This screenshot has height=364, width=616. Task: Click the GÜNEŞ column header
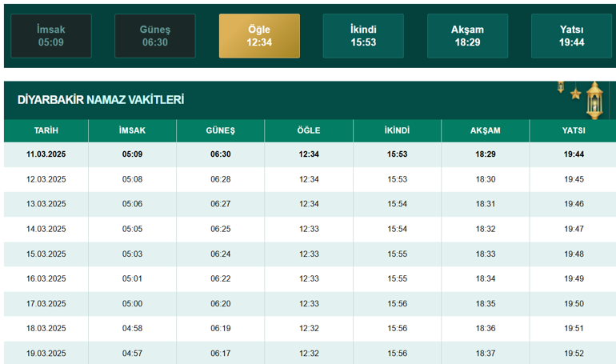(x=220, y=130)
